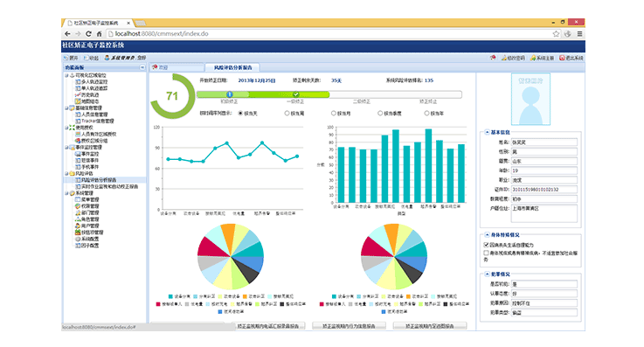Open 地图绘布 map icon

pos(78,101)
